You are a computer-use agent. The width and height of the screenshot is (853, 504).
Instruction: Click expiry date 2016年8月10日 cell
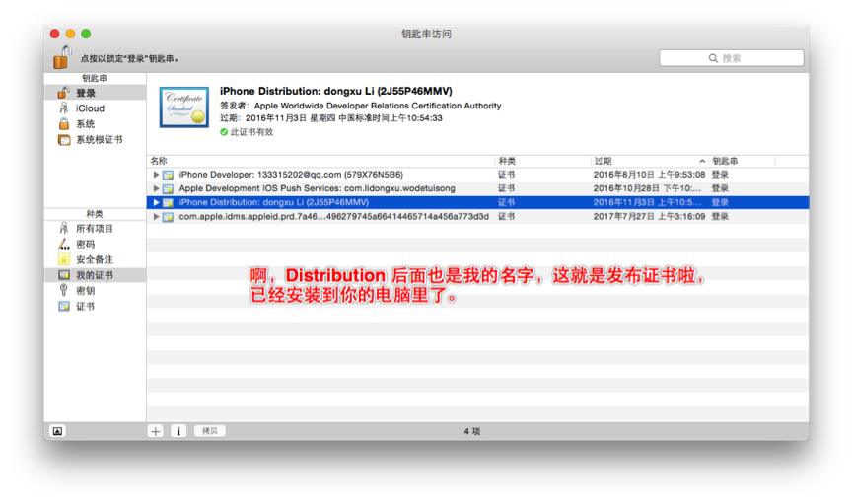[x=649, y=175]
